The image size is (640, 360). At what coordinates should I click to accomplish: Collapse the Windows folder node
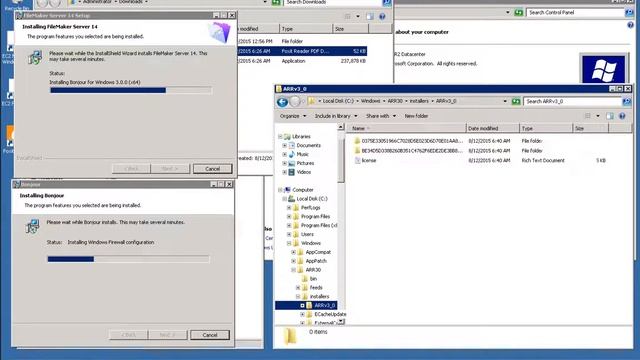pyautogui.click(x=289, y=243)
